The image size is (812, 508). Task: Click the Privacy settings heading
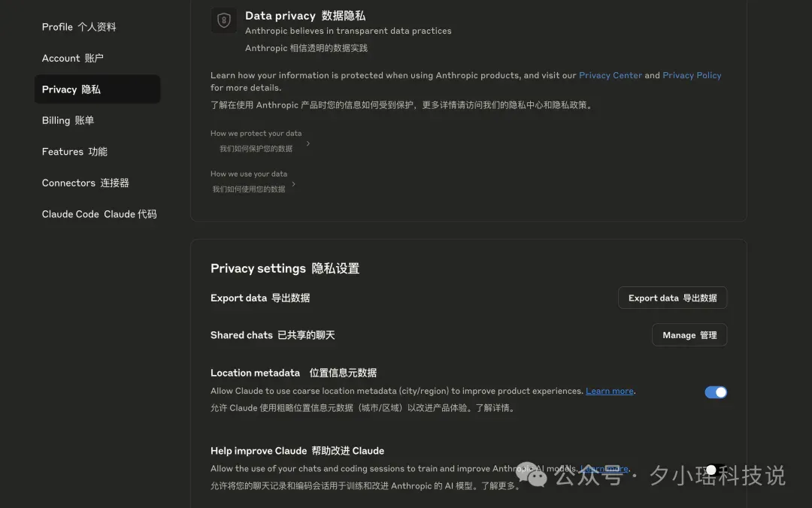point(285,268)
